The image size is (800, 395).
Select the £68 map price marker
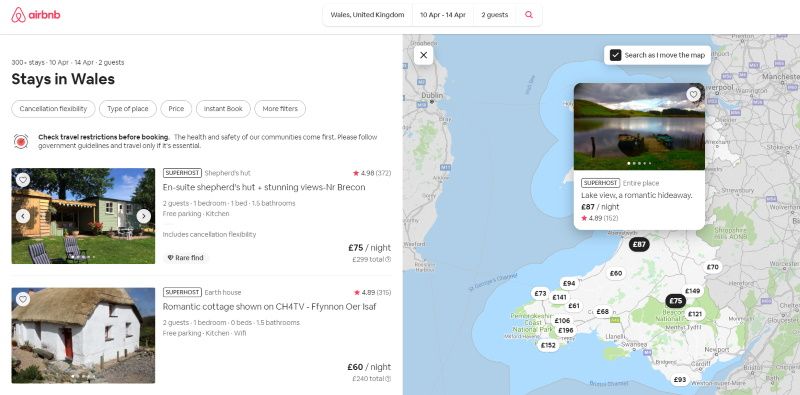click(x=603, y=311)
